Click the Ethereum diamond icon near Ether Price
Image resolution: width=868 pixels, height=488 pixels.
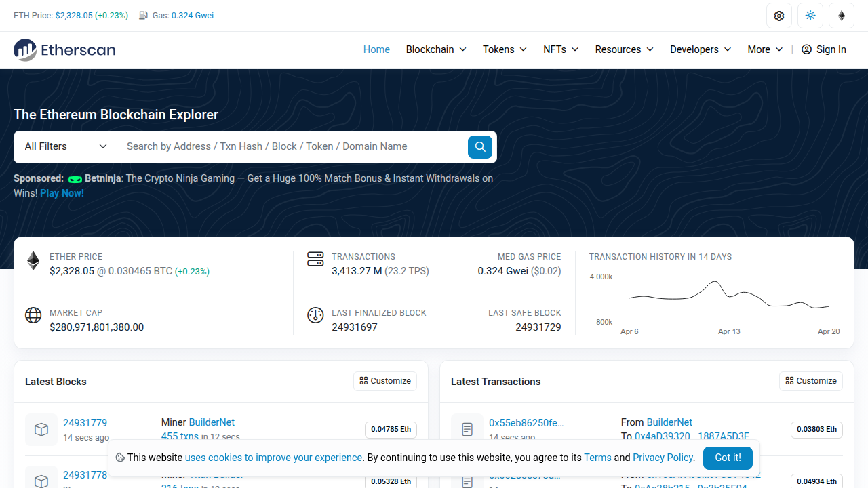click(33, 260)
